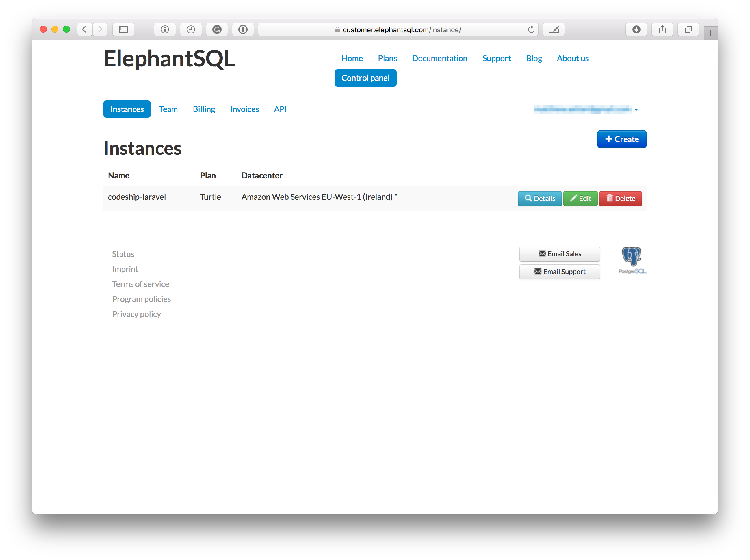Toggle the Safari sidebar icon
Screen dimensions: 750x560
click(123, 29)
